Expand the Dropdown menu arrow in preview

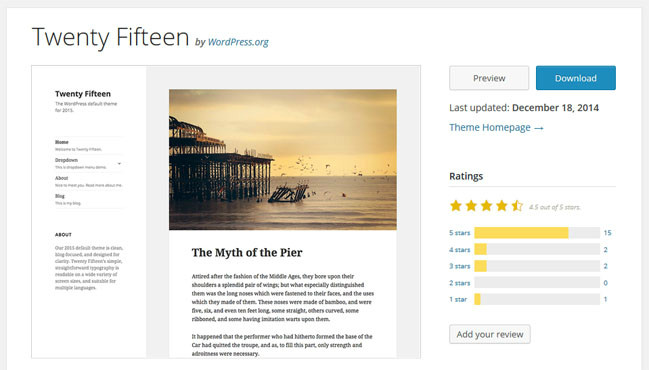119,163
